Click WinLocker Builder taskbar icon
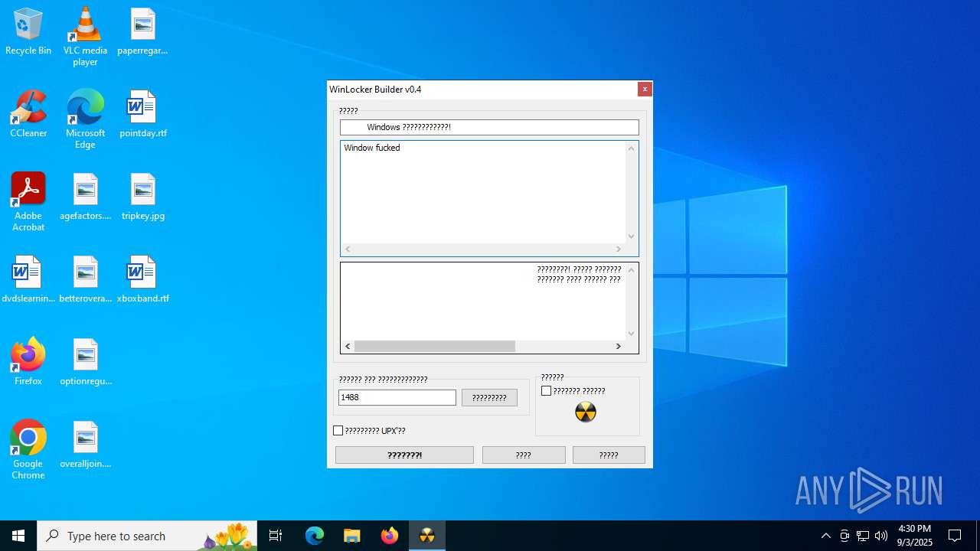This screenshot has height=551, width=980. [427, 536]
